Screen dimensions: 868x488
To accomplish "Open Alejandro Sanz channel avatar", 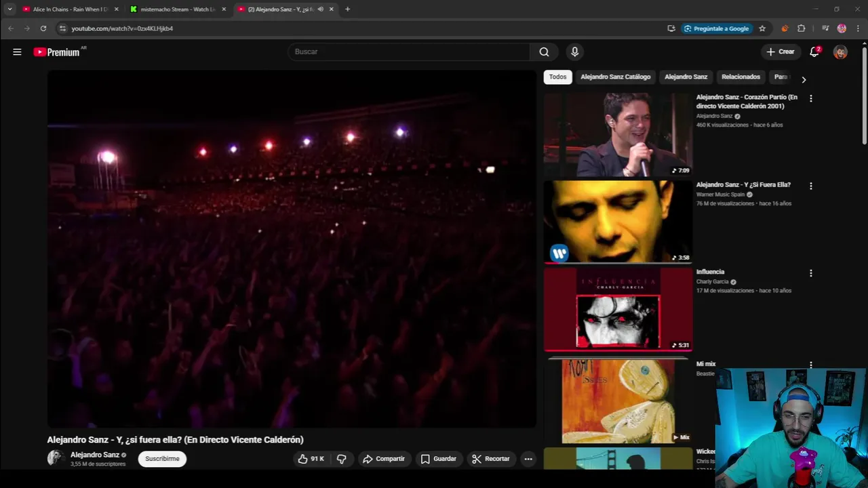I will pyautogui.click(x=56, y=458).
